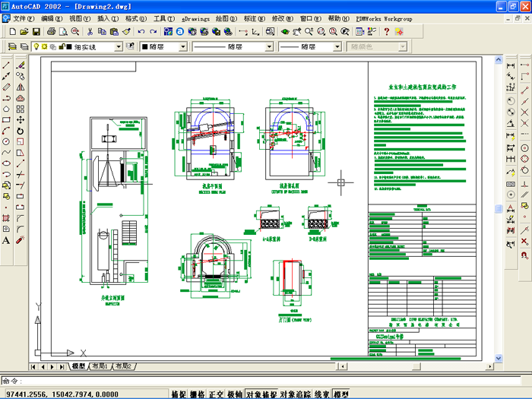Click the Help question mark icon
The image size is (532, 399).
pos(386,32)
